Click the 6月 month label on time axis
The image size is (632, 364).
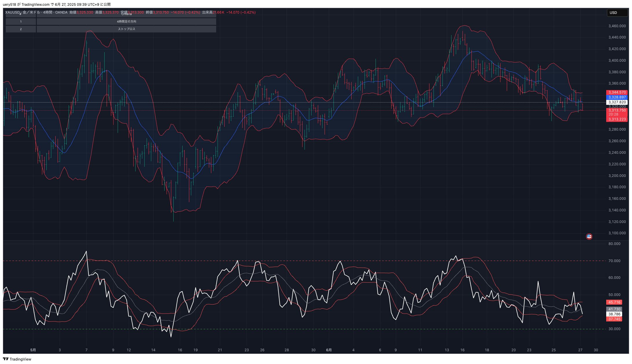(329, 350)
